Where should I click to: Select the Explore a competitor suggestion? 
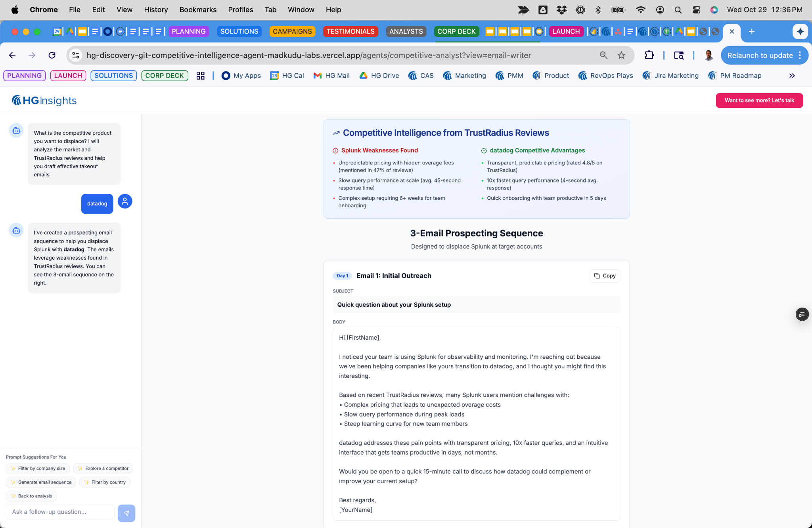point(103,469)
